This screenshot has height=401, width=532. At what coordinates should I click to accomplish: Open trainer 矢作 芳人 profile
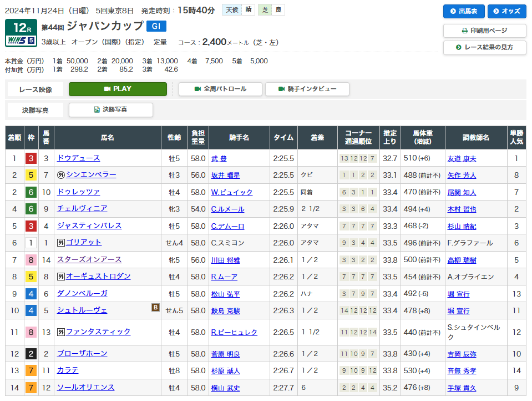pos(462,176)
